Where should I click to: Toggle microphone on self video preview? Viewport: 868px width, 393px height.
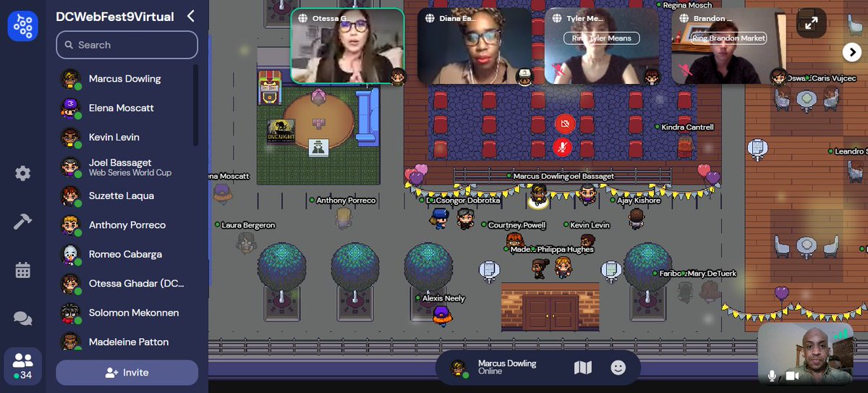coord(773,376)
